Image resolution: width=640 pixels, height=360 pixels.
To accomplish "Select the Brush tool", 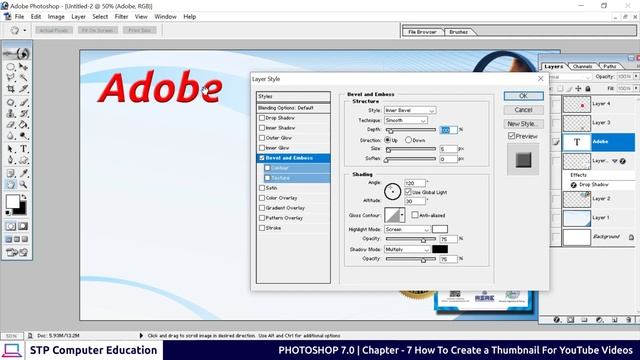I will tap(23, 102).
